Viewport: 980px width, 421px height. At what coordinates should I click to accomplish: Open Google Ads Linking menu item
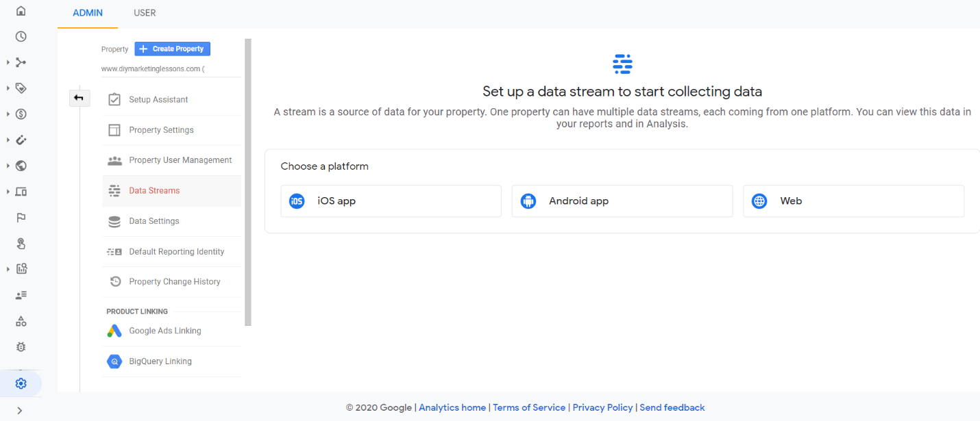tap(171, 331)
